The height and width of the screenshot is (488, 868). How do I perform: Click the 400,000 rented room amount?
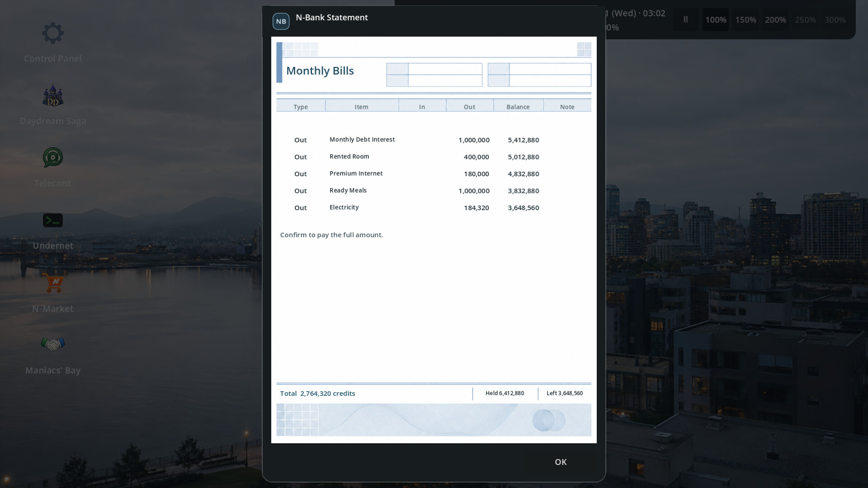point(476,157)
